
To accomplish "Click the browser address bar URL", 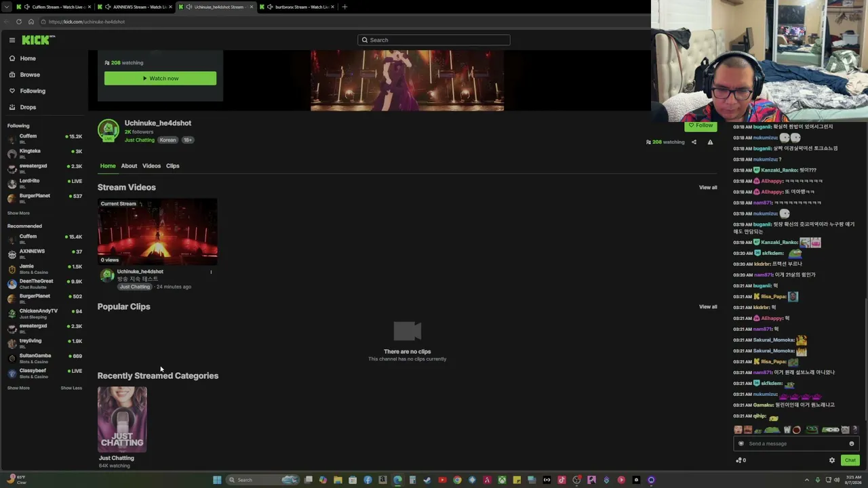I will 87,22.
